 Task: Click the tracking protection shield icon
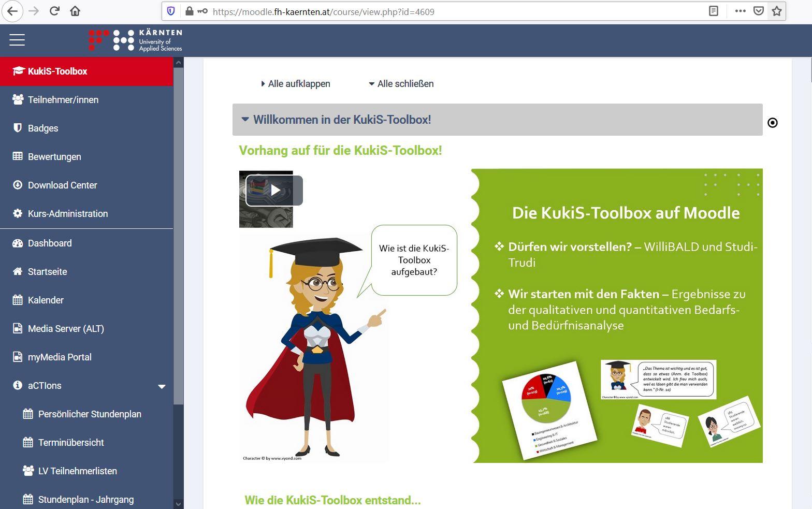tap(171, 11)
